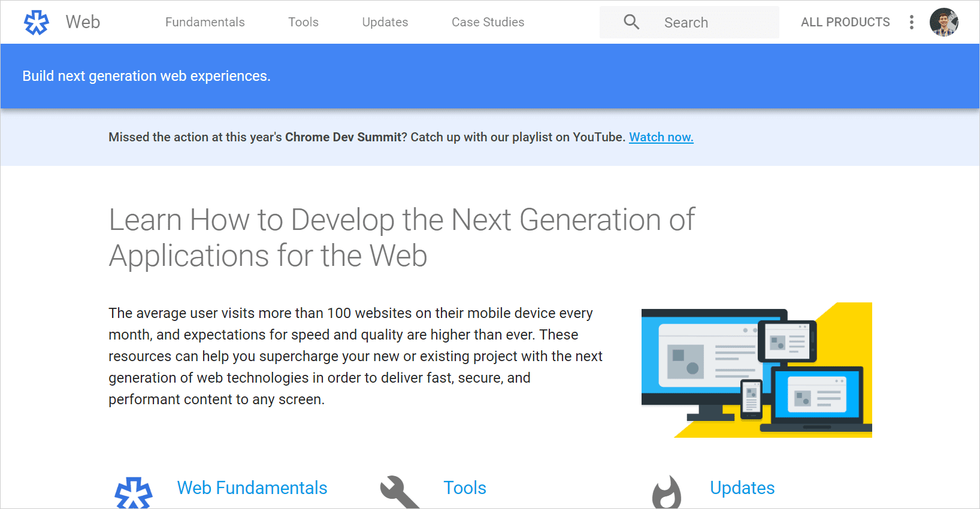
Task: Click the multi-device illustration image
Action: (757, 370)
